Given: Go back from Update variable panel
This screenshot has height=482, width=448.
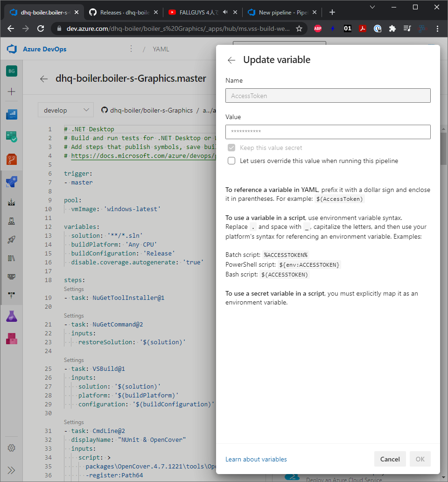Looking at the screenshot, I should tap(231, 60).
